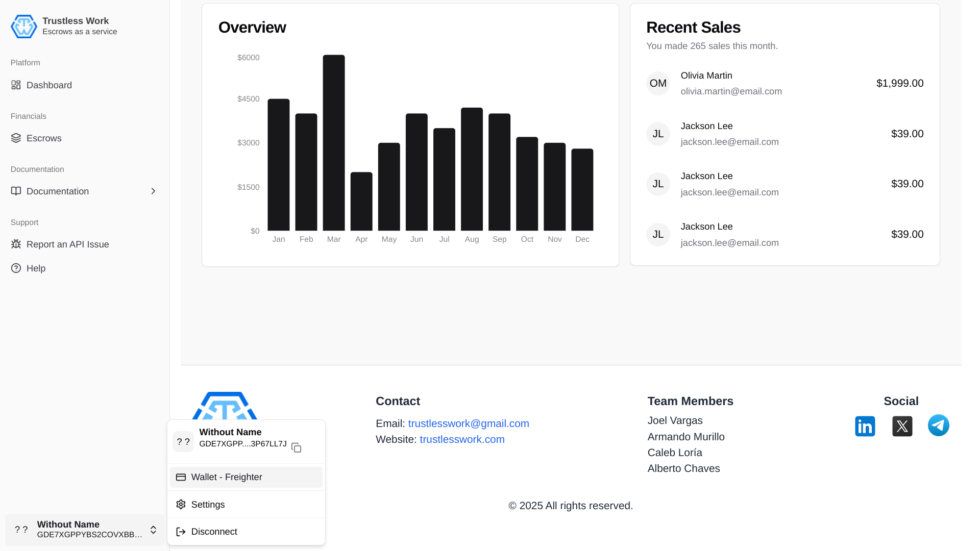Click the March bar in Overview chart
980x551 pixels.
click(334, 143)
